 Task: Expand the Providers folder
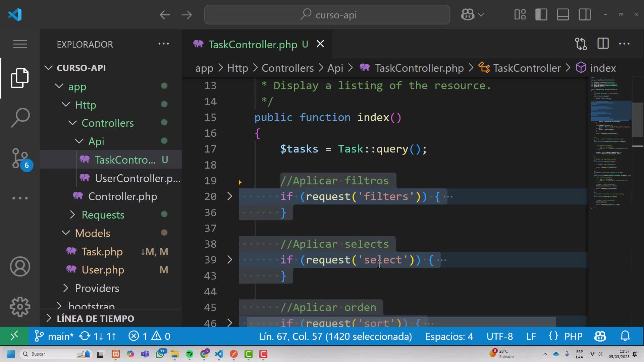(97, 288)
